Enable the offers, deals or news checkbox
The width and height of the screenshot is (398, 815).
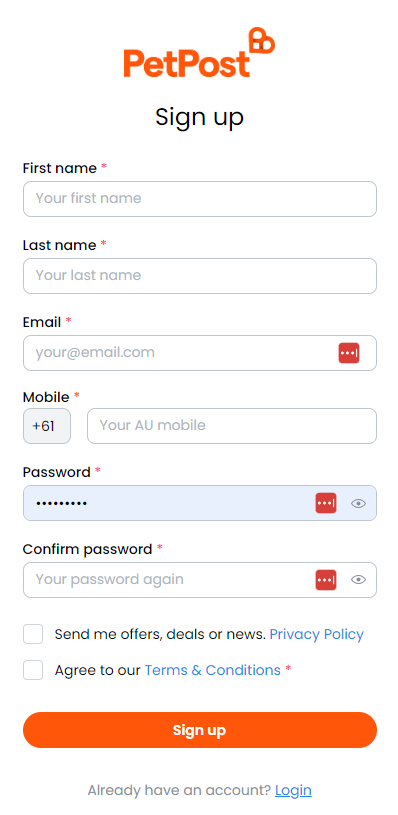tap(33, 634)
